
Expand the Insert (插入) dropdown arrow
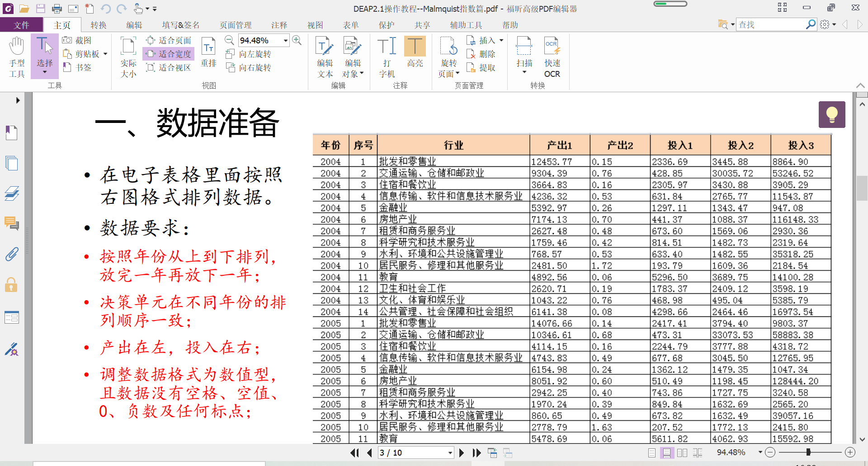point(501,40)
